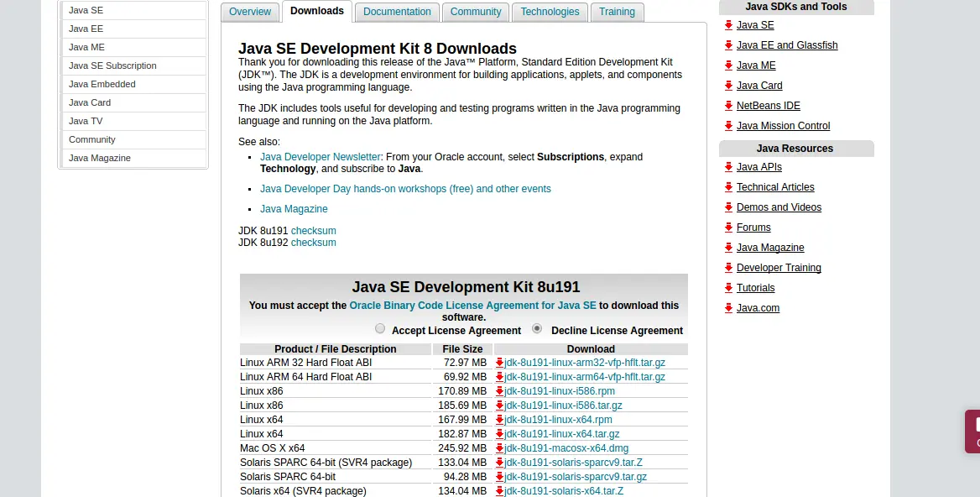Select Accept License Agreement radio button
The width and height of the screenshot is (980, 497).
pyautogui.click(x=380, y=329)
